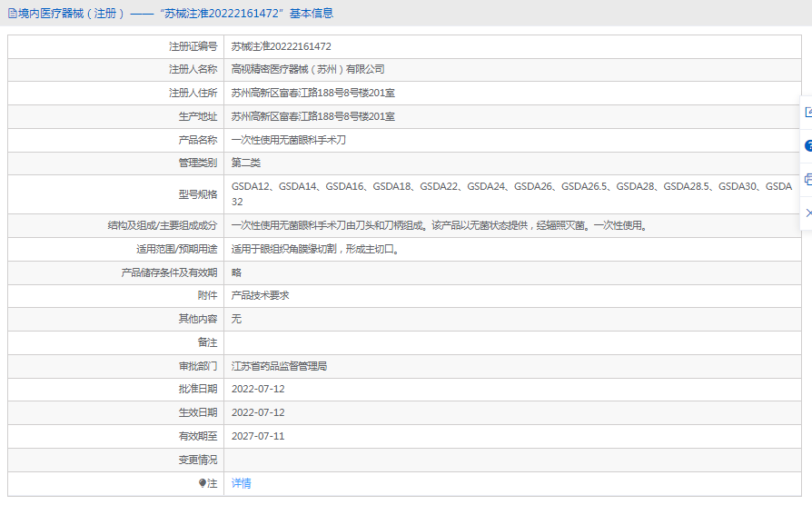Click the 产品技术要求 attachment text
Viewport: 812px width, 505px height.
coord(260,295)
